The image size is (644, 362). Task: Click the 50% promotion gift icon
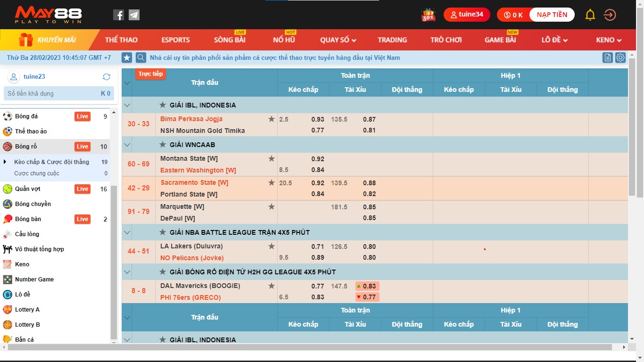click(428, 15)
